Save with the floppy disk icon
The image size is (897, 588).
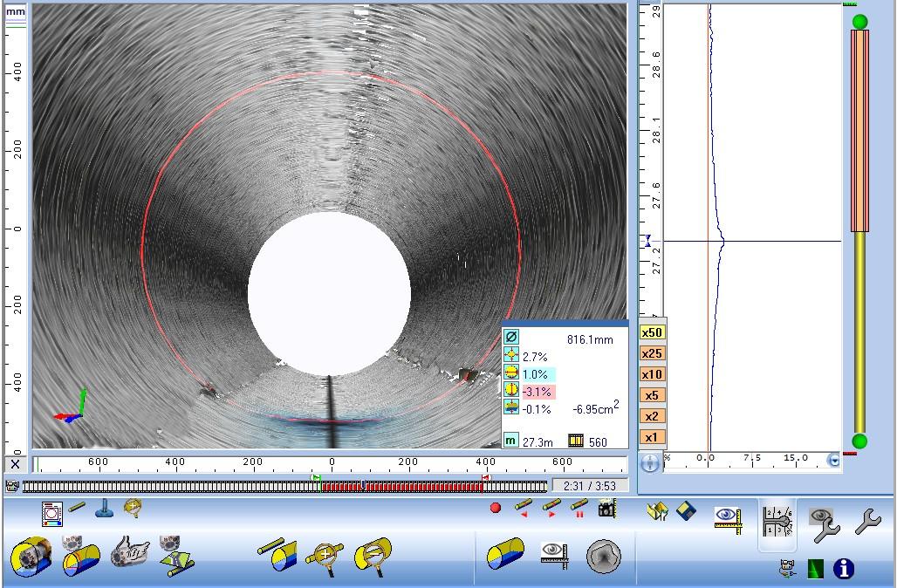coord(686,510)
